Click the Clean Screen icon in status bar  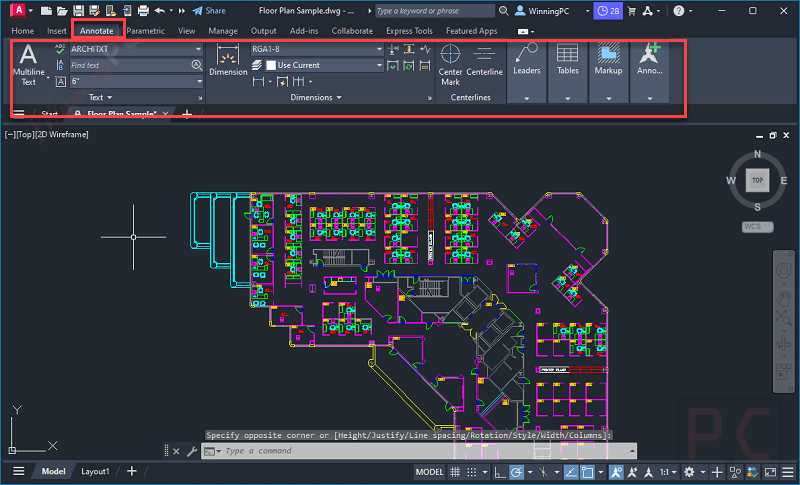tap(770, 472)
